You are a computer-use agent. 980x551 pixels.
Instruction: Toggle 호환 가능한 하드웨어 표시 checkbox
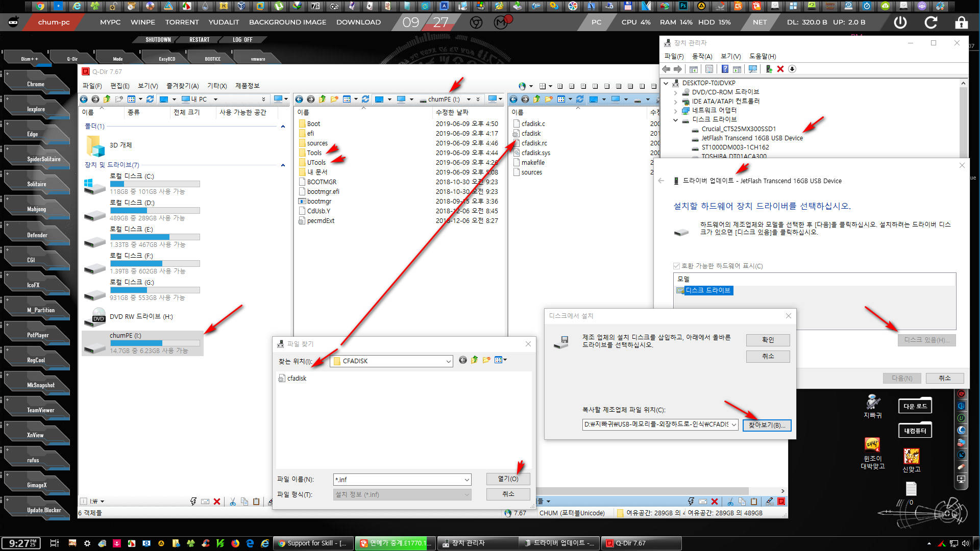click(x=676, y=266)
